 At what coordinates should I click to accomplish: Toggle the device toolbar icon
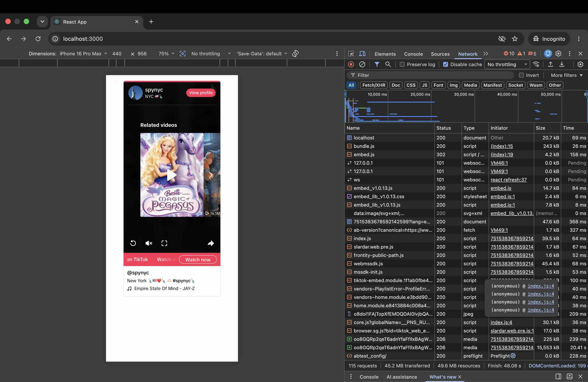(x=362, y=54)
